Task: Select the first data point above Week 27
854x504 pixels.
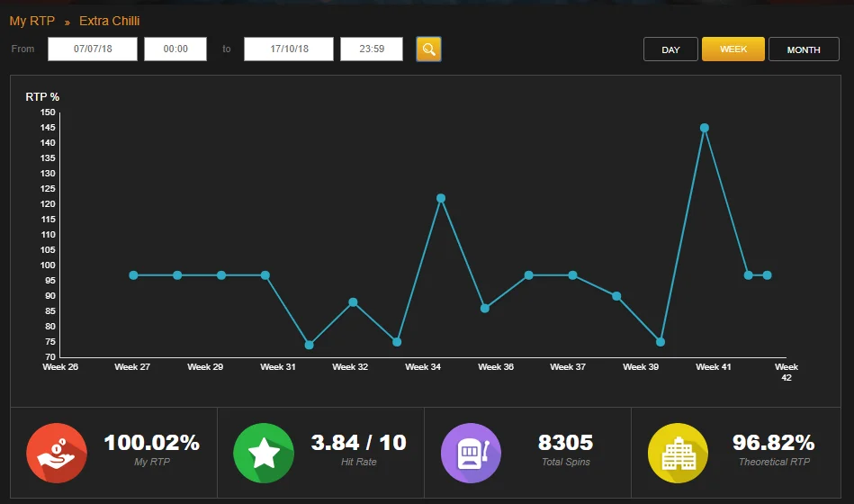Action: tap(133, 275)
